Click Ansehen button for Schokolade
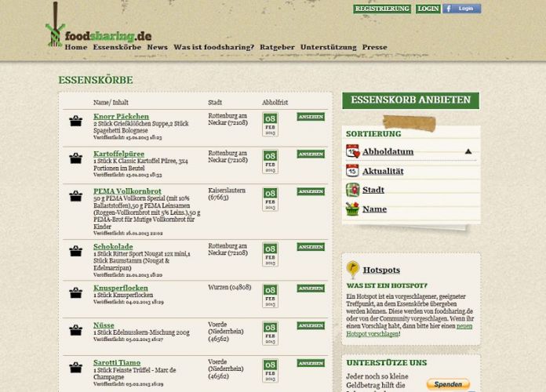This screenshot has height=392, width=546. click(x=311, y=247)
